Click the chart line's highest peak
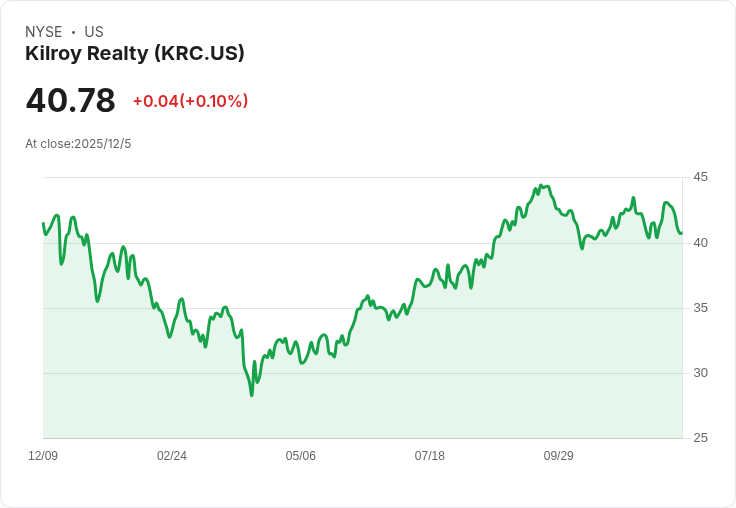Viewport: 736px width, 508px height. click(x=540, y=185)
